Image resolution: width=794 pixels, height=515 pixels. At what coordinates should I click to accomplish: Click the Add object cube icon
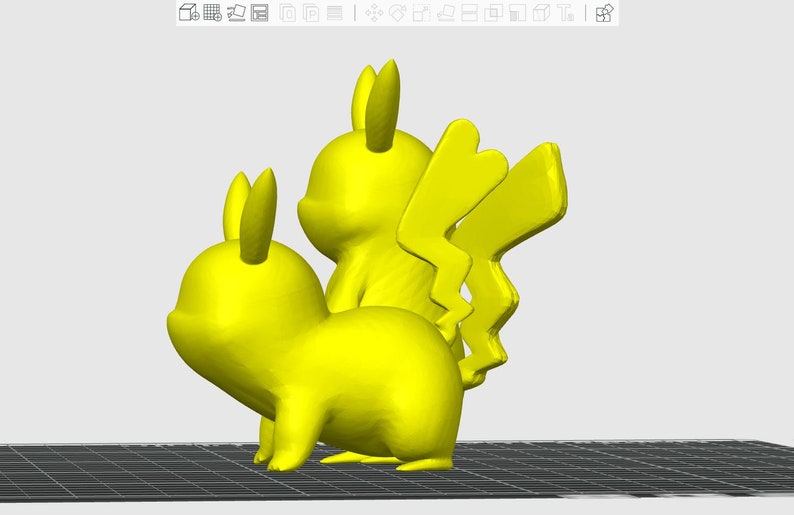point(189,12)
